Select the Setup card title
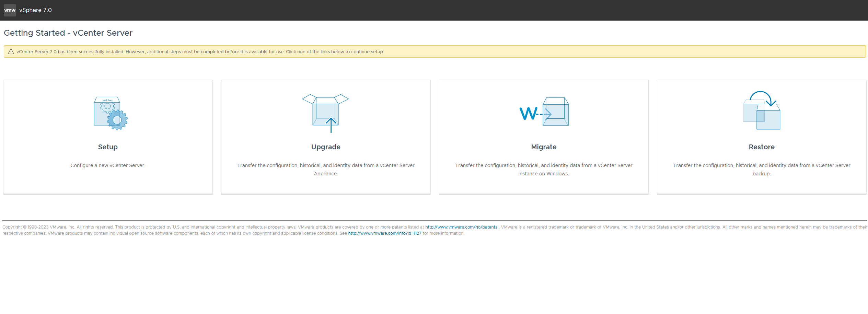Image resolution: width=868 pixels, height=314 pixels. coord(108,147)
